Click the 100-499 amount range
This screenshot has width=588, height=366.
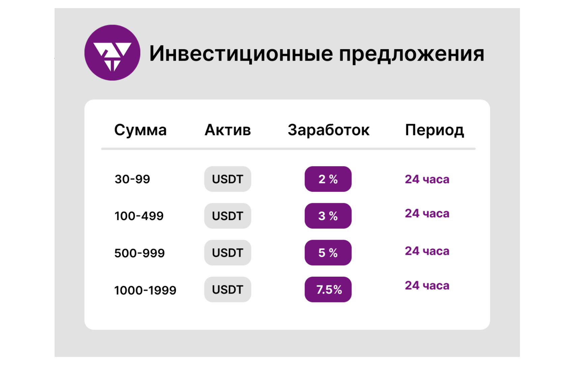click(139, 216)
